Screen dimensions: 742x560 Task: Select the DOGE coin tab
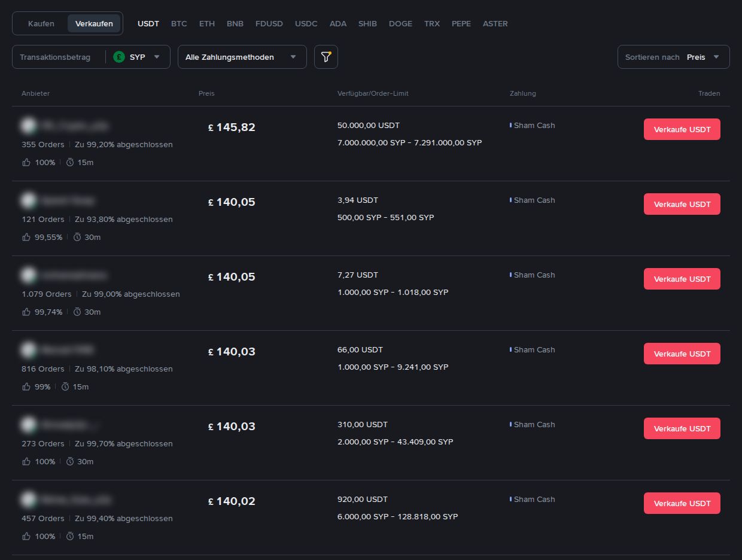tap(400, 24)
